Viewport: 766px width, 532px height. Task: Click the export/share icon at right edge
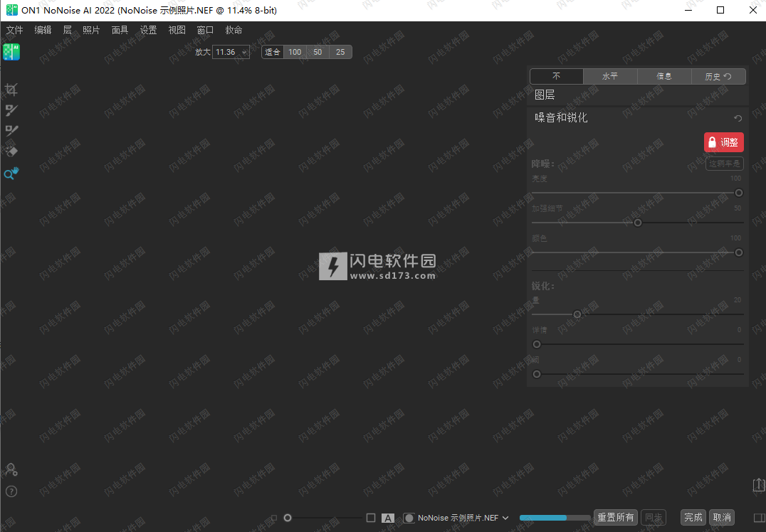click(x=758, y=484)
